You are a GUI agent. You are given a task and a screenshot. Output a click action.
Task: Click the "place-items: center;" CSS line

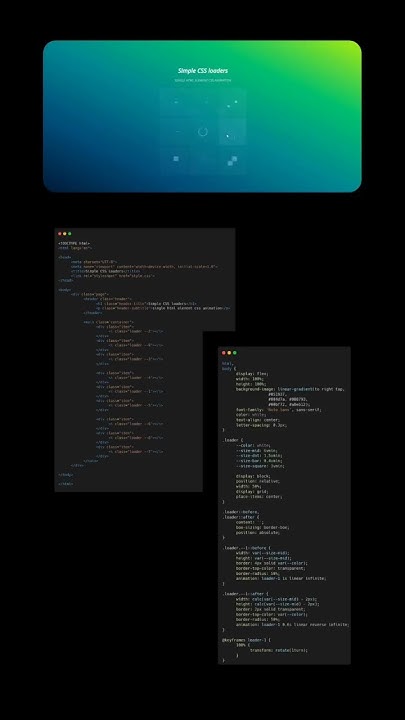click(x=259, y=496)
